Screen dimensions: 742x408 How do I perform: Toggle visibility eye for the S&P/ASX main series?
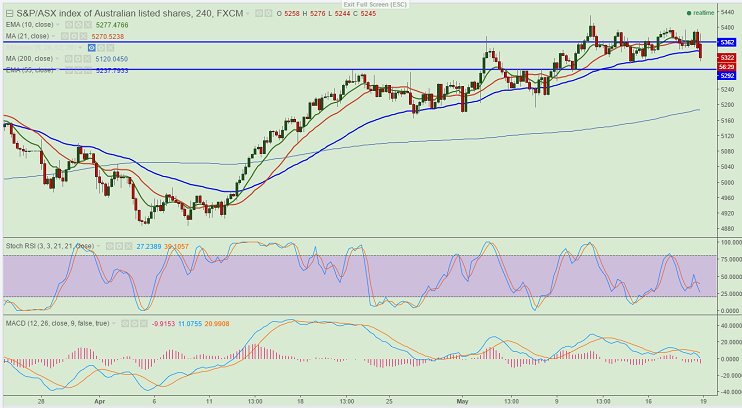259,13
